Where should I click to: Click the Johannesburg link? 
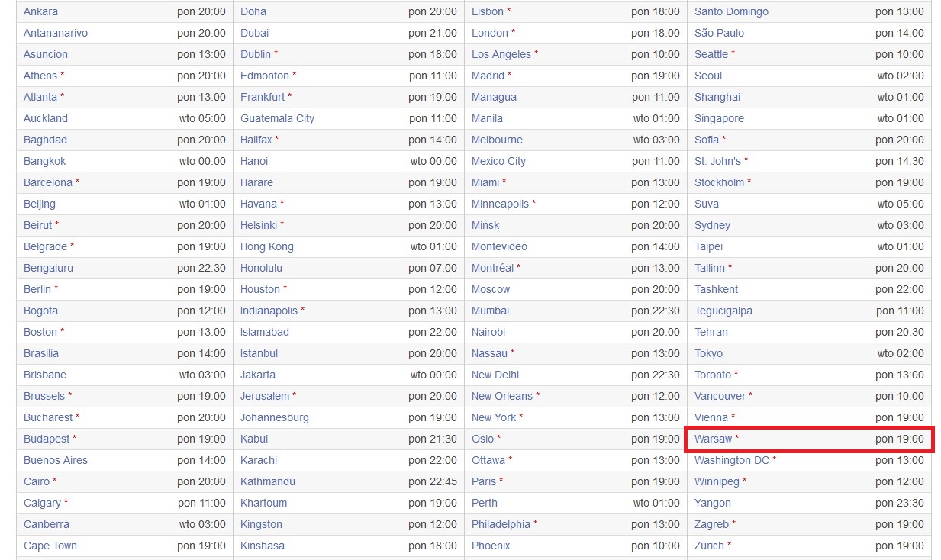point(274,417)
